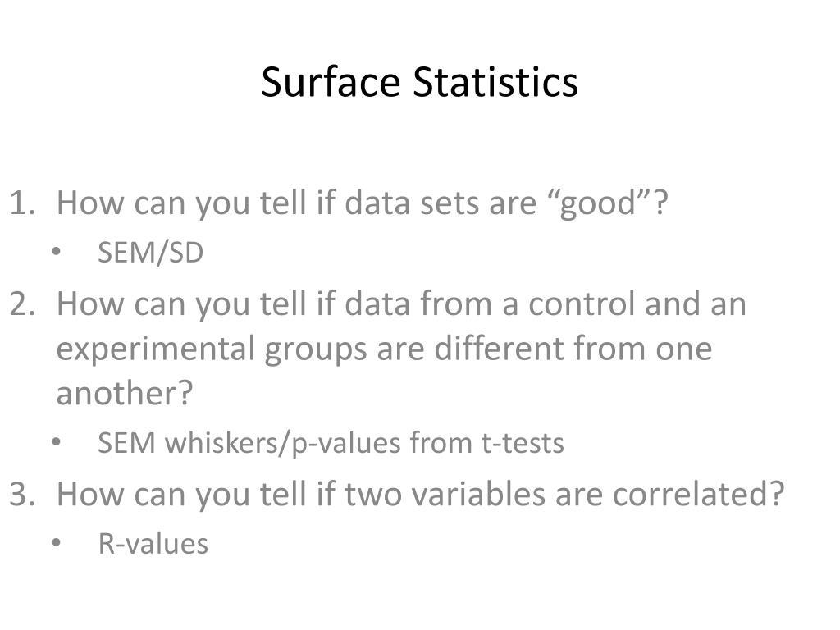Click the number 1 list marker
This screenshot has height=630, width=840.
pyautogui.click(x=22, y=203)
